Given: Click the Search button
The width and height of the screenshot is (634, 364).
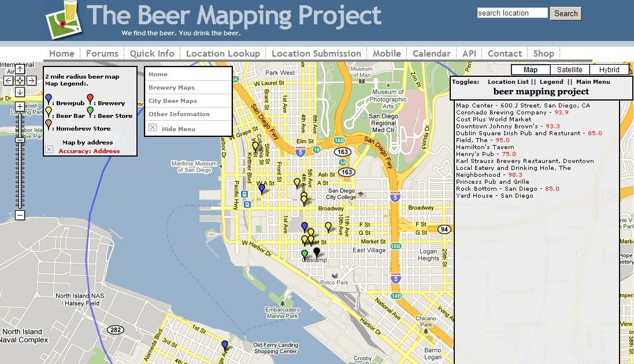Looking at the screenshot, I should pos(566,13).
